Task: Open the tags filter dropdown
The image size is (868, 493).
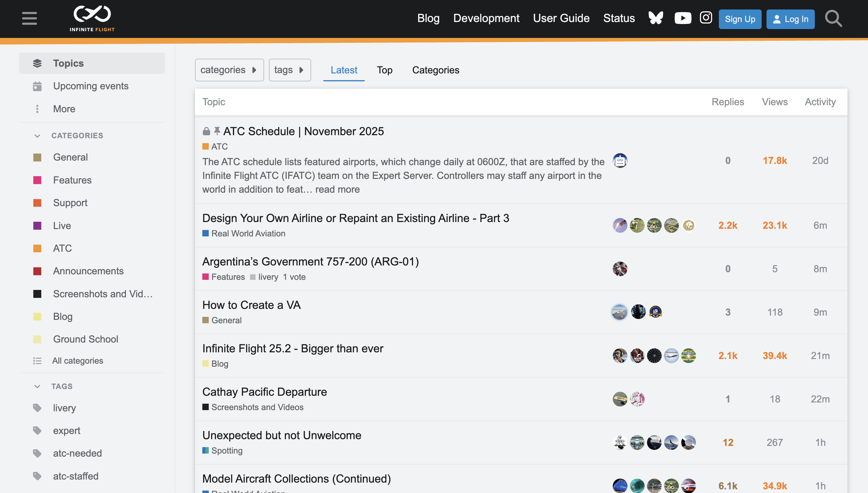Action: (x=289, y=70)
